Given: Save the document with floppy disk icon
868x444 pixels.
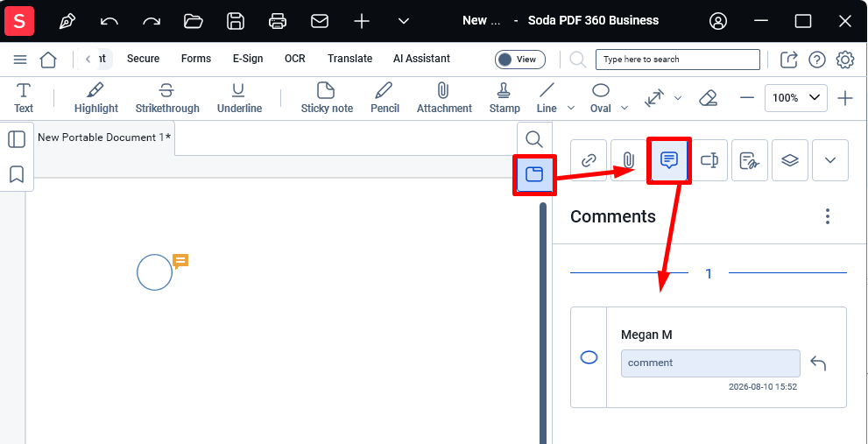Looking at the screenshot, I should 236,21.
